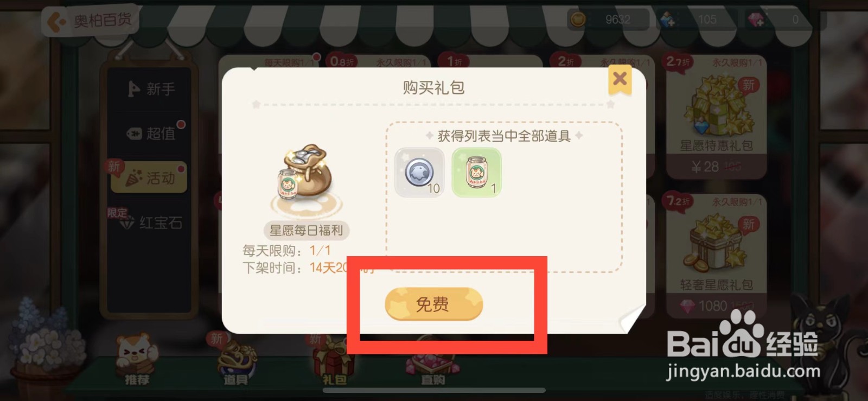The width and height of the screenshot is (868, 401).
Task: Switch to the 礼包 bottom tab
Action: pos(334,360)
